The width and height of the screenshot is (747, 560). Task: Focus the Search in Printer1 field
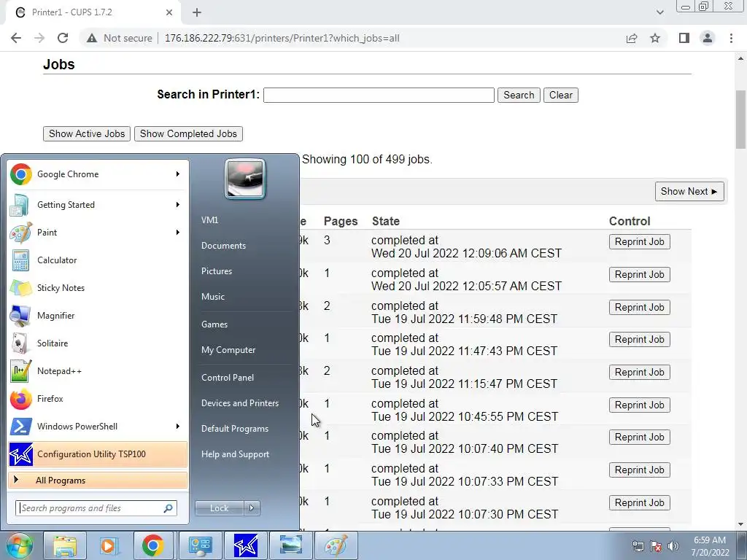click(x=379, y=96)
